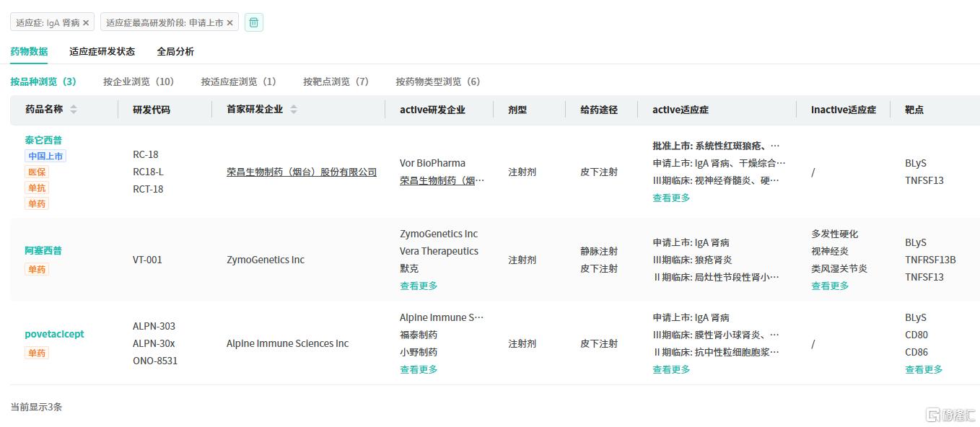Select code VT-001 text
This screenshot has width=980, height=427.
(x=147, y=260)
